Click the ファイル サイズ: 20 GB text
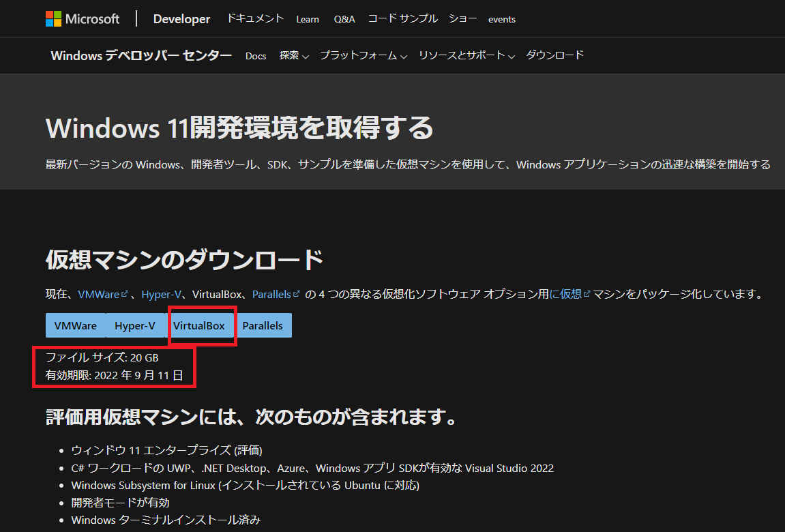Screen dimensions: 785x532 coord(102,357)
